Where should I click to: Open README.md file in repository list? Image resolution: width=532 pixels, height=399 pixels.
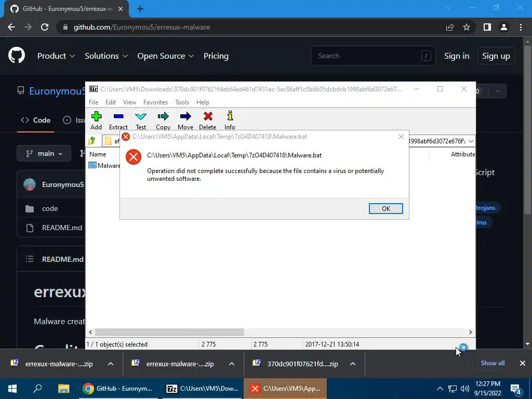click(x=62, y=228)
